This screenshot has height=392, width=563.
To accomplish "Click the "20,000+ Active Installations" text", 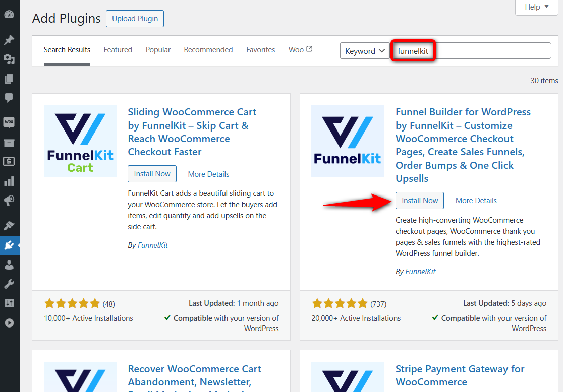I will click(356, 318).
